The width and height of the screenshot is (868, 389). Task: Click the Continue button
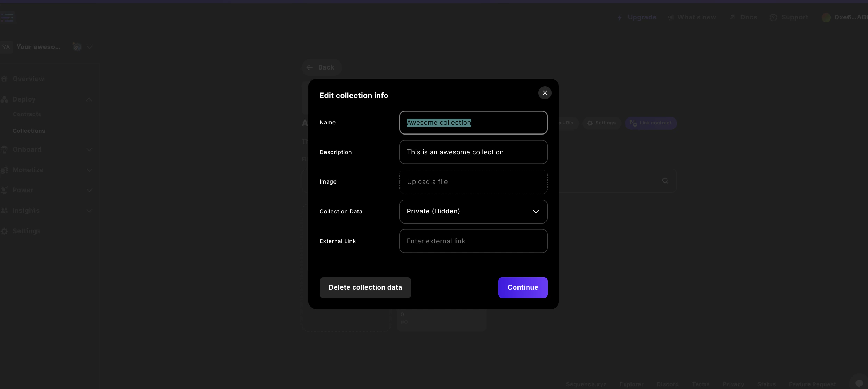[522, 287]
